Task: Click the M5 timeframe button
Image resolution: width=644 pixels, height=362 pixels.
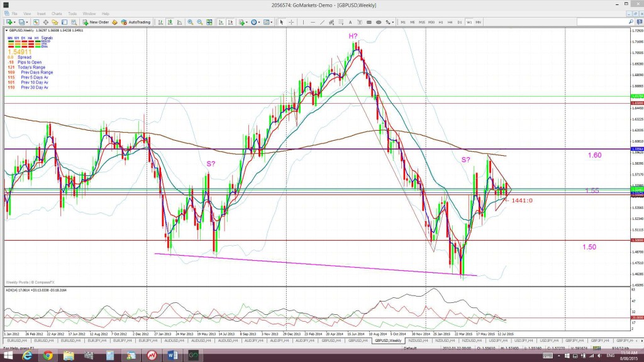Action: click(413, 22)
